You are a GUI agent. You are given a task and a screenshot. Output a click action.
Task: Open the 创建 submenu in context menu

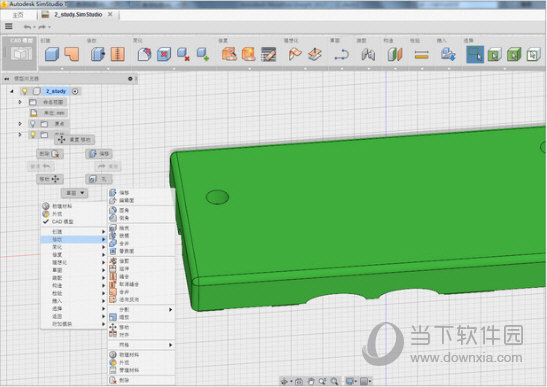[73, 232]
